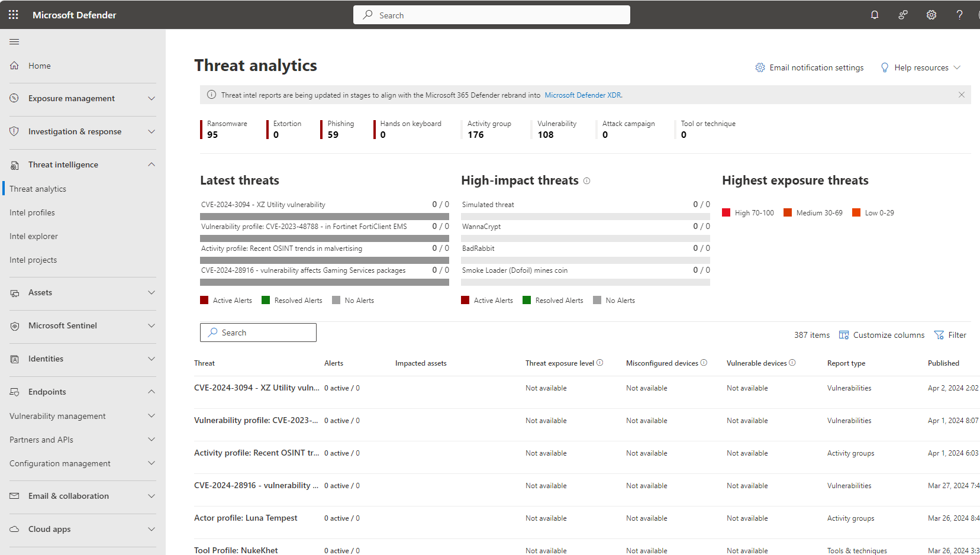Open Intel profiles in sidebar
980x555 pixels.
coord(32,212)
